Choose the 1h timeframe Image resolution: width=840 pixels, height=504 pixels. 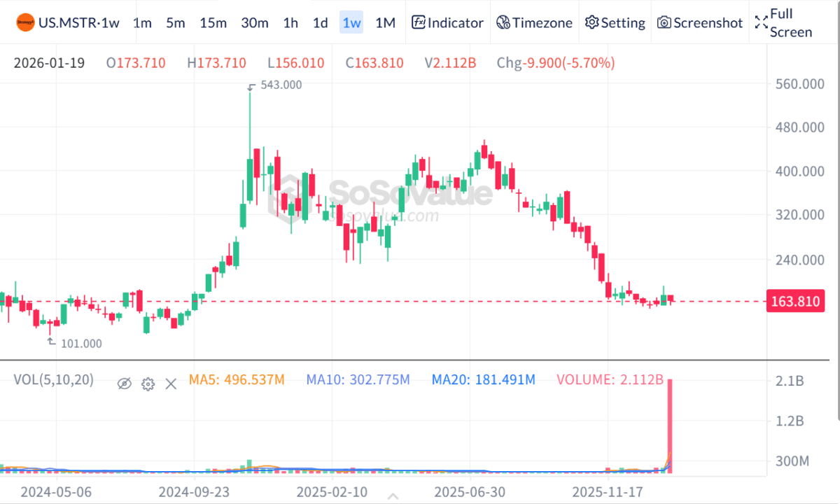tap(290, 23)
